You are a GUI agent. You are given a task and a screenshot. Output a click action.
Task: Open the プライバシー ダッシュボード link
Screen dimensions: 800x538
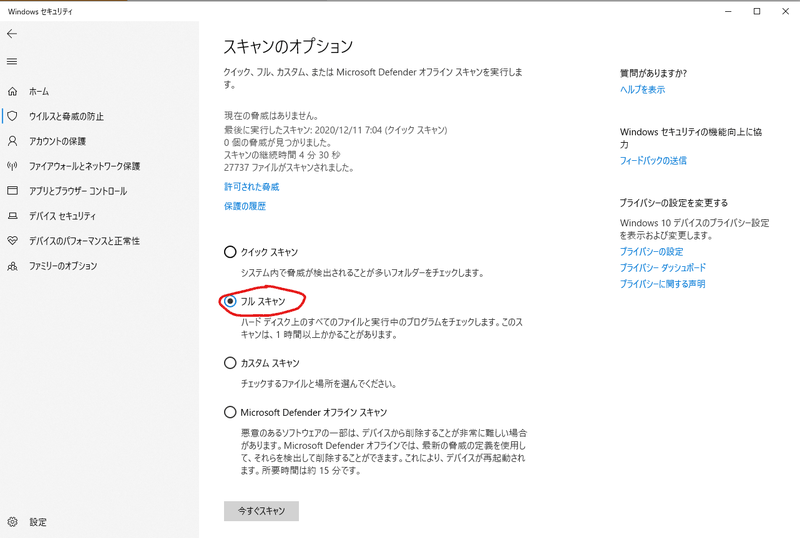point(663,267)
